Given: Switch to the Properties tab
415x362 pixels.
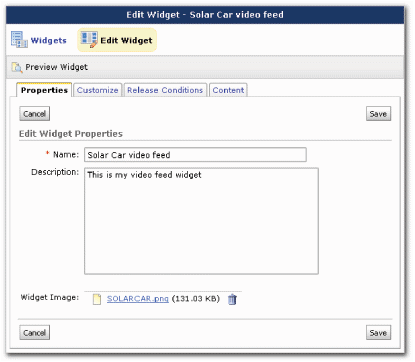Looking at the screenshot, I should click(x=44, y=90).
